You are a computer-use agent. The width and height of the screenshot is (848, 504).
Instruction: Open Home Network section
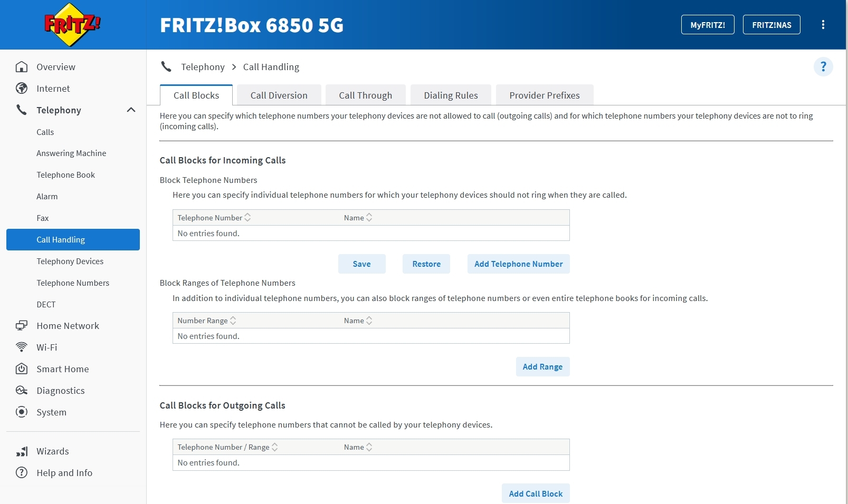68,326
